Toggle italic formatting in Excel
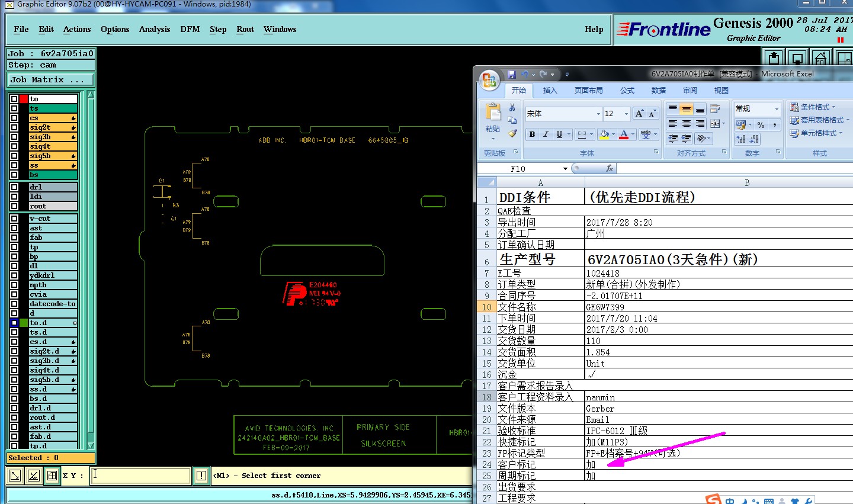This screenshot has height=504, width=853. [546, 134]
